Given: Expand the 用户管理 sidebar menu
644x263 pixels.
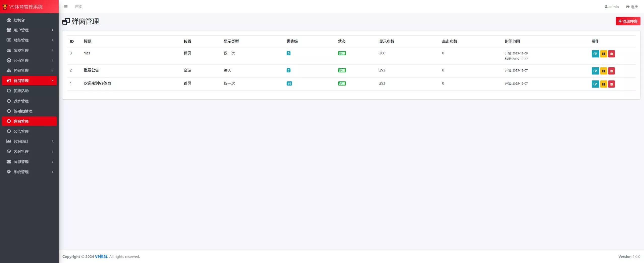Looking at the screenshot, I should point(29,30).
